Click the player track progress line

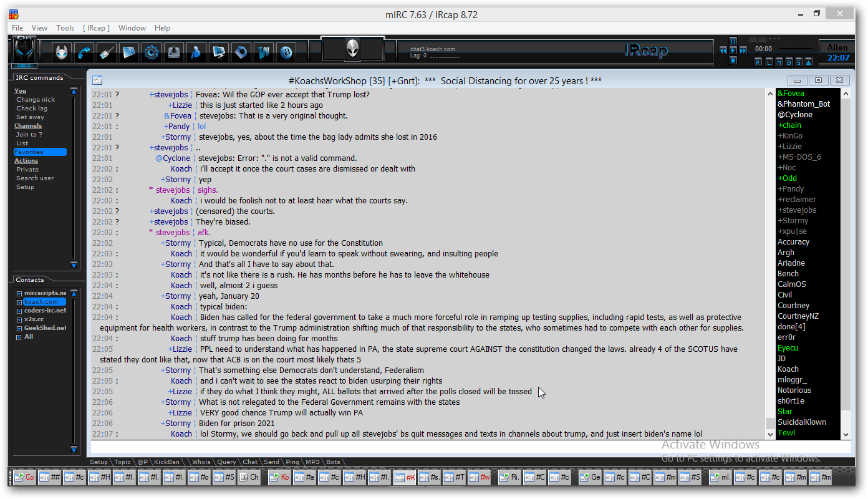[796, 49]
